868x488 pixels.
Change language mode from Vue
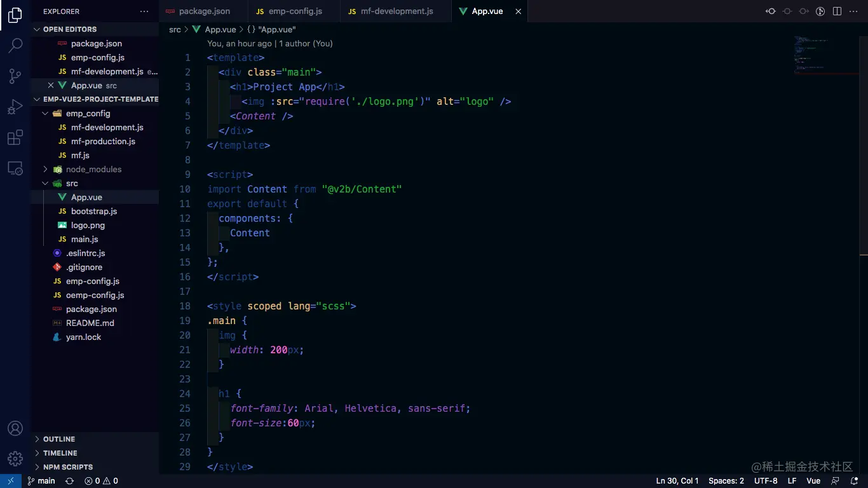tap(813, 481)
